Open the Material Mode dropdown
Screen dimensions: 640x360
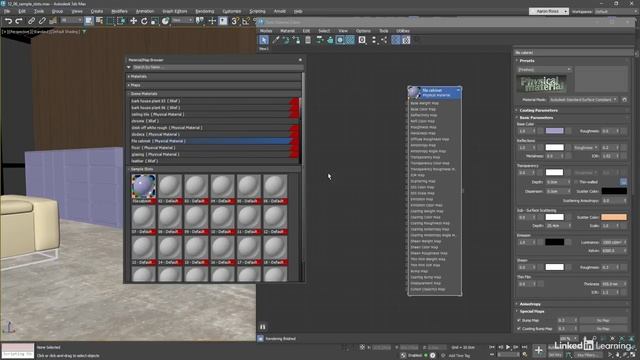tap(583, 100)
